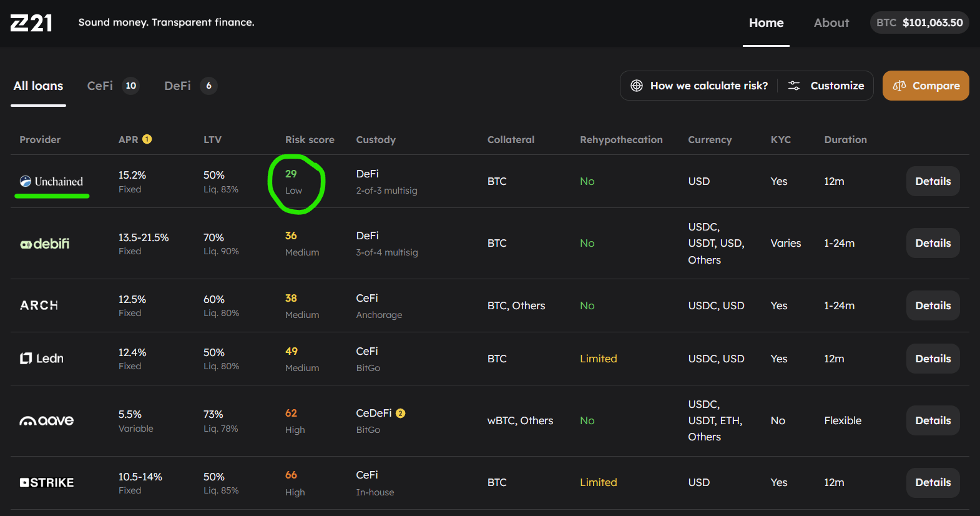980x516 pixels.
Task: Click the APR info badge icon
Action: pyautogui.click(x=147, y=139)
